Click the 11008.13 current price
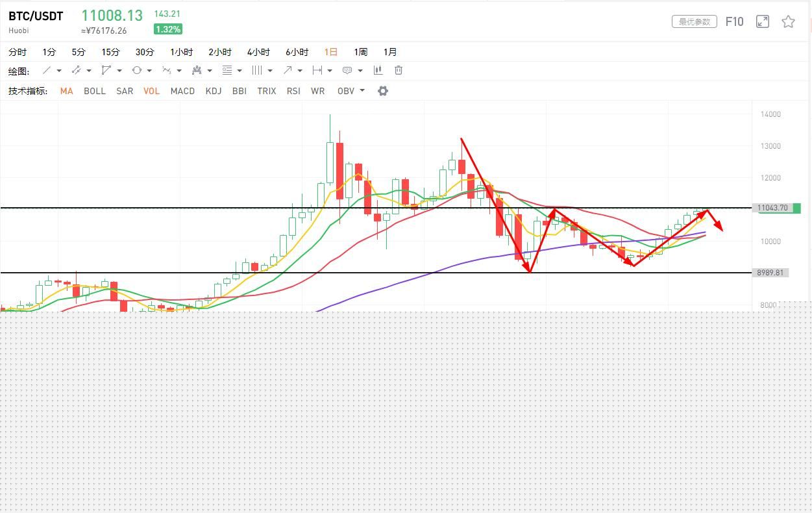Screen dimensions: 812x513 click(x=112, y=16)
